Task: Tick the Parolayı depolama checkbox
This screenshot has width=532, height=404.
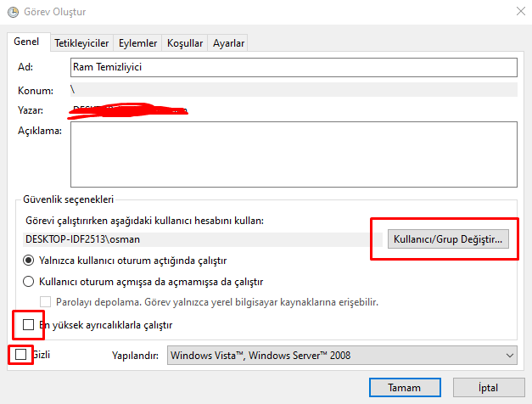Action: pyautogui.click(x=45, y=302)
